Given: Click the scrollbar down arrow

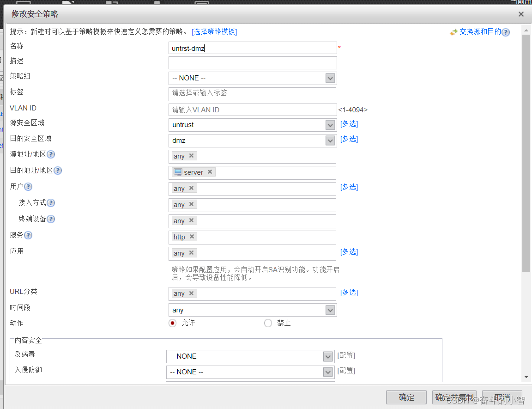Looking at the screenshot, I should [526, 377].
